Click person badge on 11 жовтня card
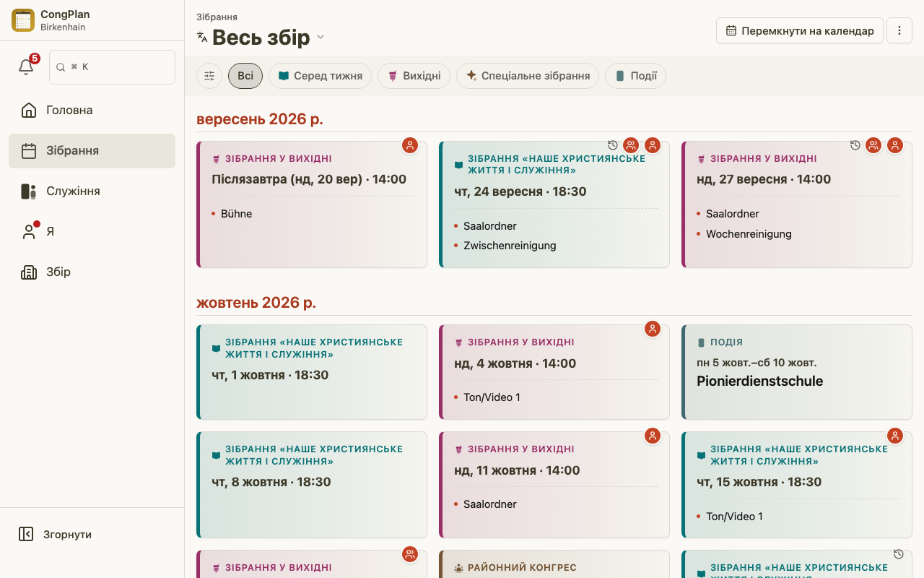 coord(653,436)
